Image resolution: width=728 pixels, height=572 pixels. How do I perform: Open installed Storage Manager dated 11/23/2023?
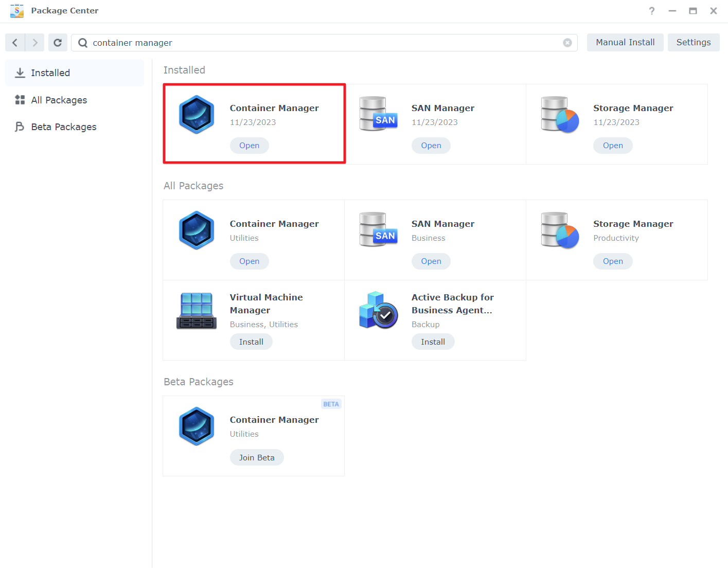(x=613, y=146)
